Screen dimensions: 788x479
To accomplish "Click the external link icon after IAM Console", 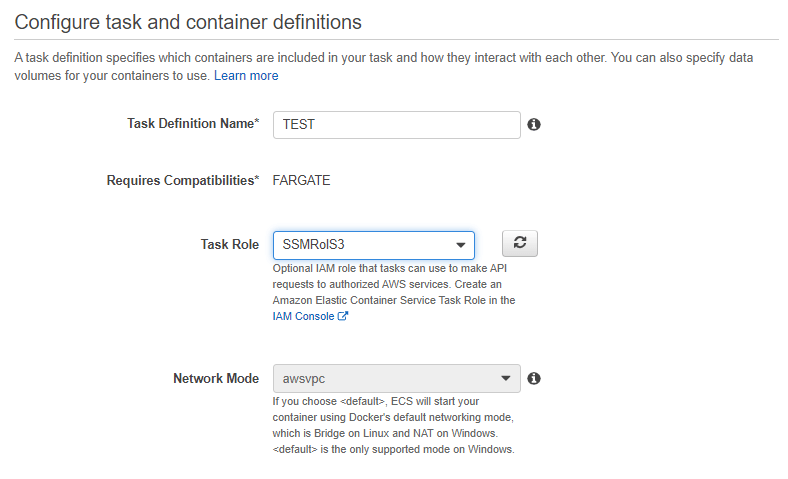I will [343, 316].
